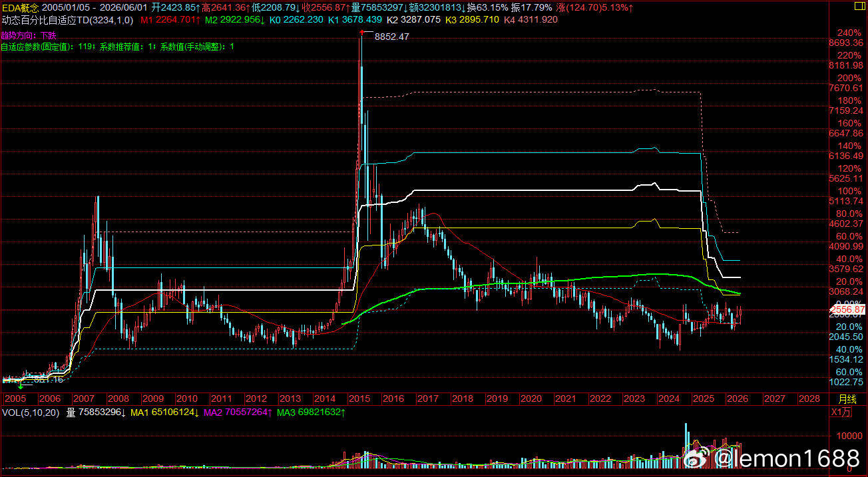This screenshot has height=477, width=868.
Task: Click the M1 2264.701 value
Action: 170,20
